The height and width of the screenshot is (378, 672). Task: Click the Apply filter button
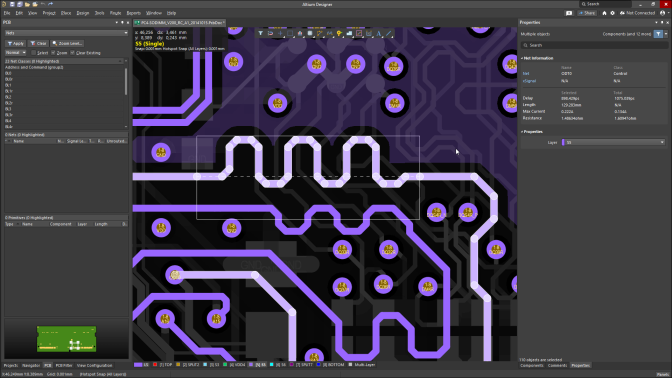[x=15, y=43]
